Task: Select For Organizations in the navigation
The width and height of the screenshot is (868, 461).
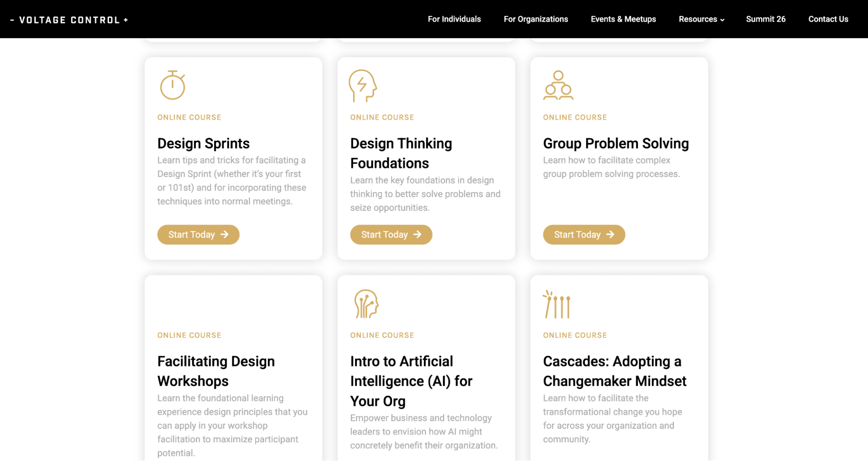Action: tap(535, 19)
